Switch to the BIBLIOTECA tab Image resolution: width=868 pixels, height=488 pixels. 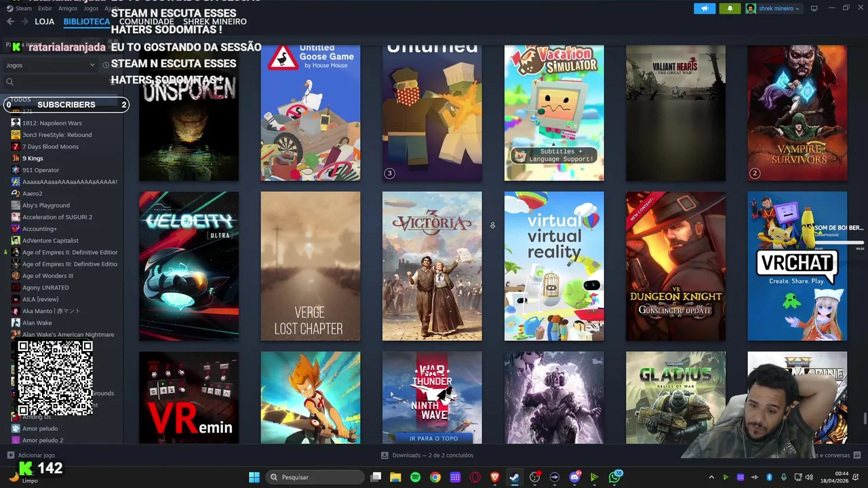(86, 22)
